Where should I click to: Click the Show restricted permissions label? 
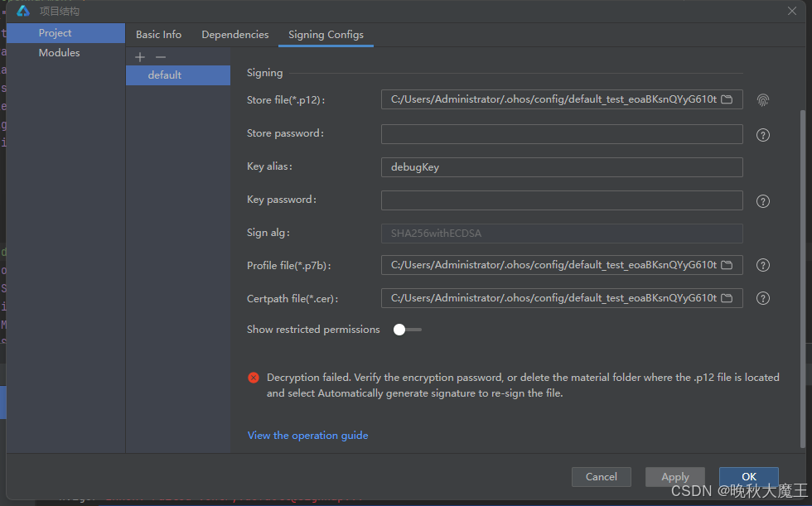(313, 330)
